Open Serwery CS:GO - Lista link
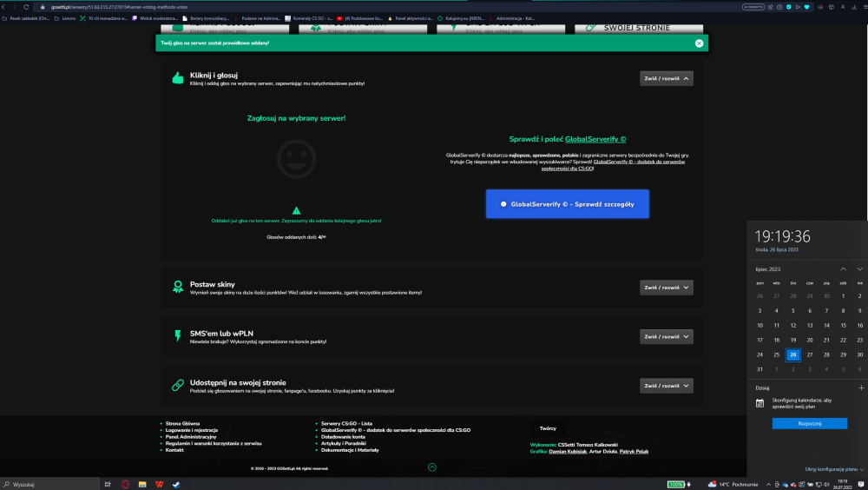This screenshot has height=490, width=868. pos(346,423)
